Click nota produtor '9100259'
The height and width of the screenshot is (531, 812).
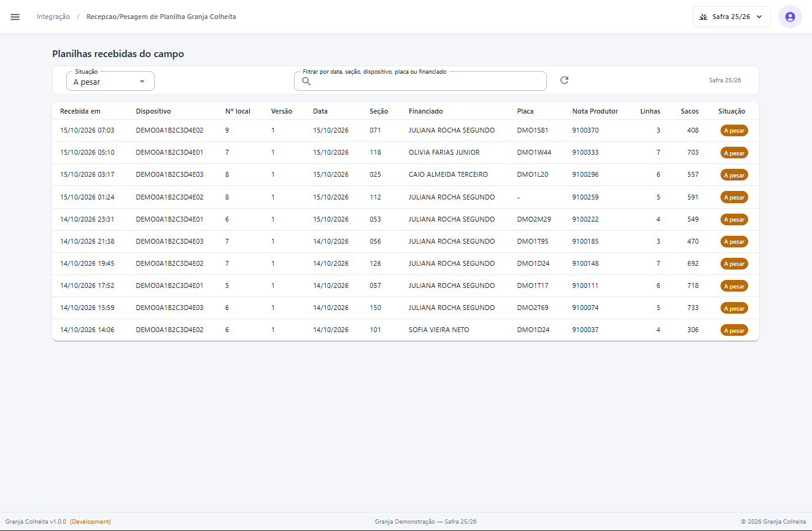586,197
